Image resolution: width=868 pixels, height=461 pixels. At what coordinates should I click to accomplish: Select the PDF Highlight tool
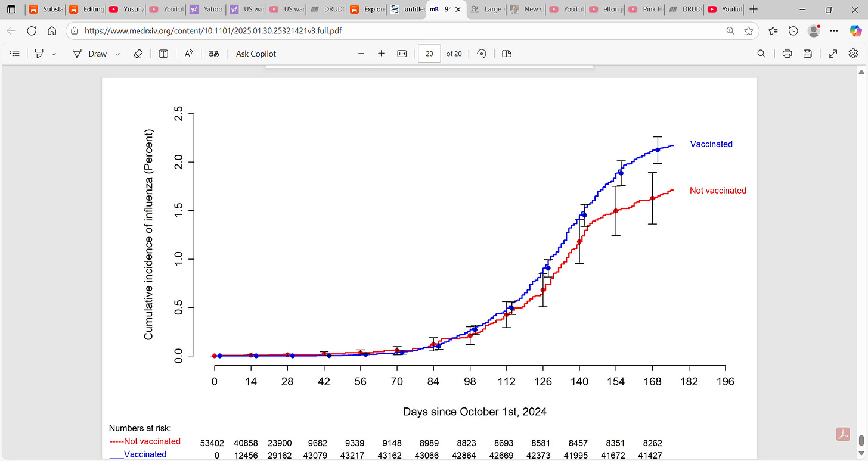coord(39,54)
